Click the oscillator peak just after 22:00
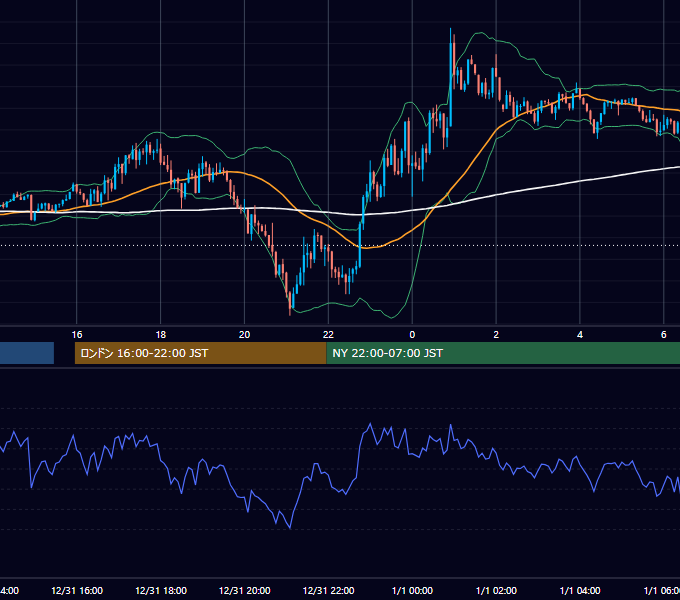The height and width of the screenshot is (600, 680). (370, 424)
